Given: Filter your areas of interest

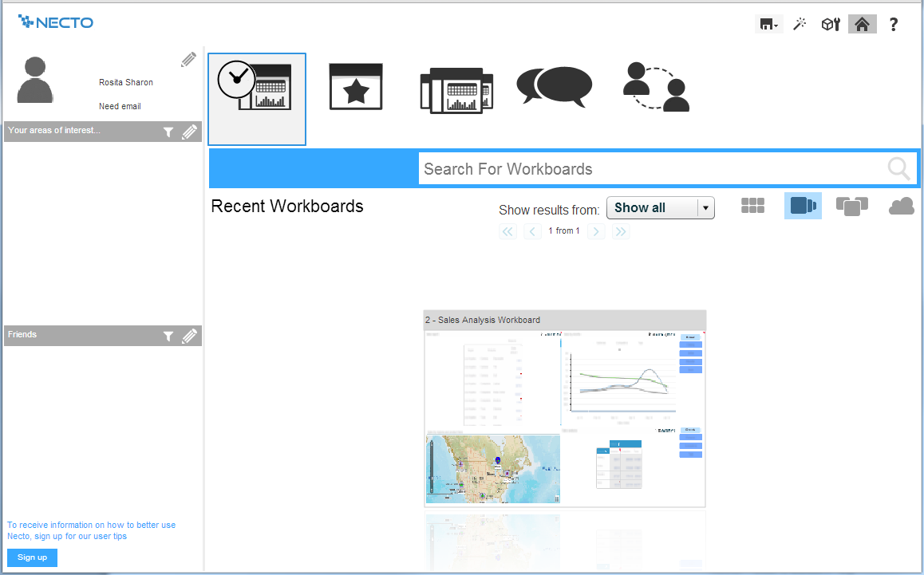Looking at the screenshot, I should [x=168, y=132].
